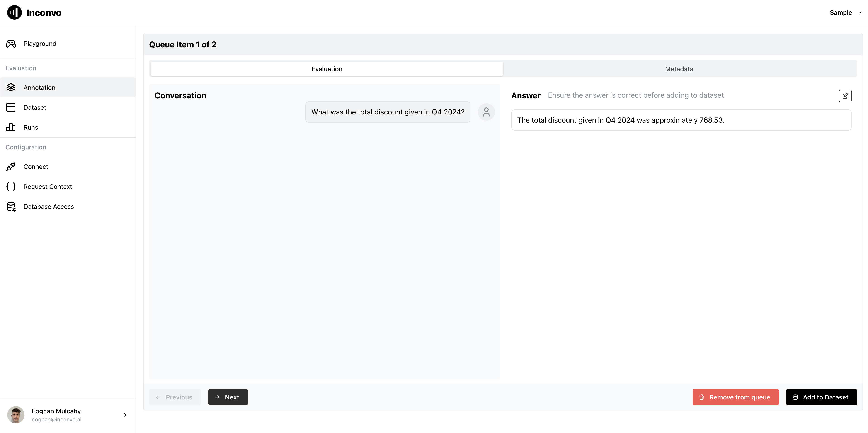Click the Connect configuration icon
The image size is (868, 433).
tap(11, 166)
